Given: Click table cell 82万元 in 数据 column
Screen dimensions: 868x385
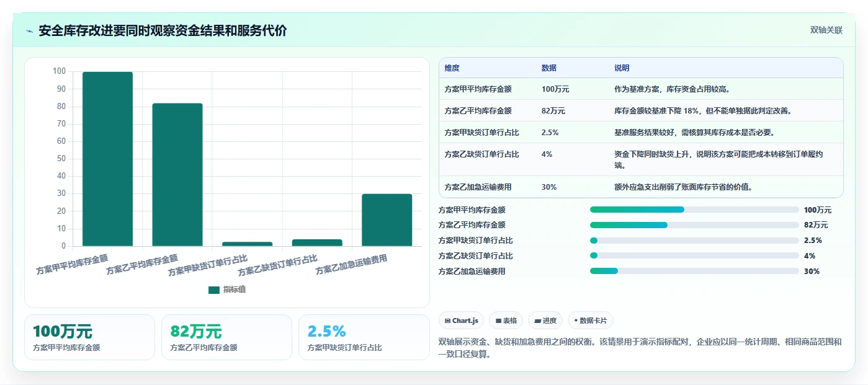Looking at the screenshot, I should tap(553, 111).
